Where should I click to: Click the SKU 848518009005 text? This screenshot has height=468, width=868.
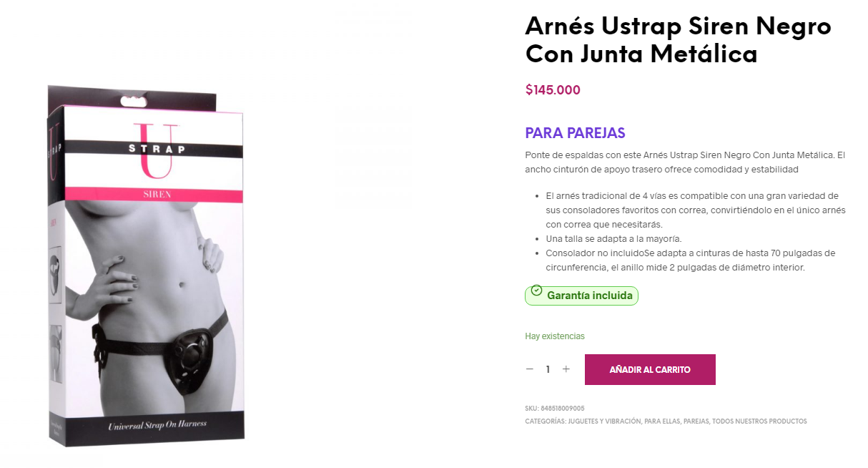point(555,409)
